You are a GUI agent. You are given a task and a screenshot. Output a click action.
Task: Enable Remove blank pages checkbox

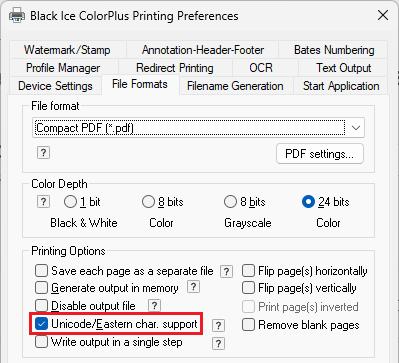click(x=248, y=325)
